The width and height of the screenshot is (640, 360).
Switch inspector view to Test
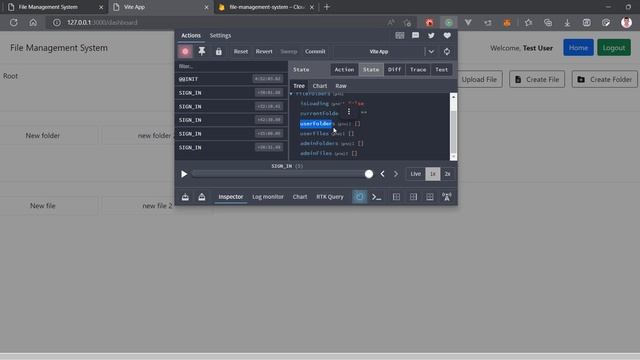[x=441, y=70]
